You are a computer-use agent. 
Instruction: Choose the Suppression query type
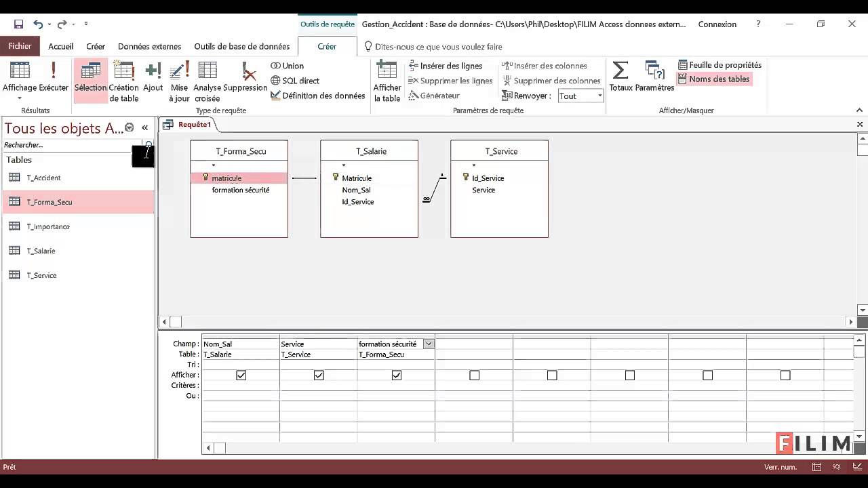[245, 77]
